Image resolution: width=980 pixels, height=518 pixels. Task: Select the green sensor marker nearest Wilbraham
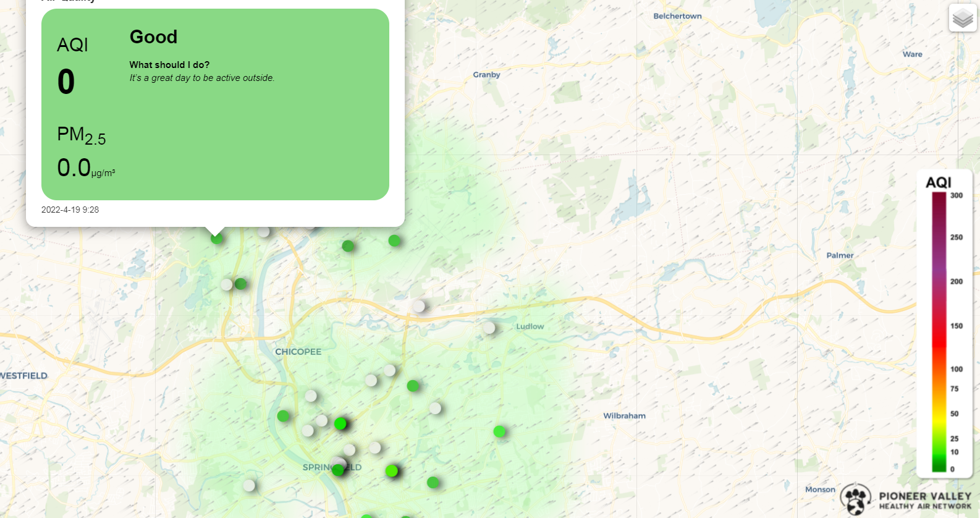[x=499, y=431]
